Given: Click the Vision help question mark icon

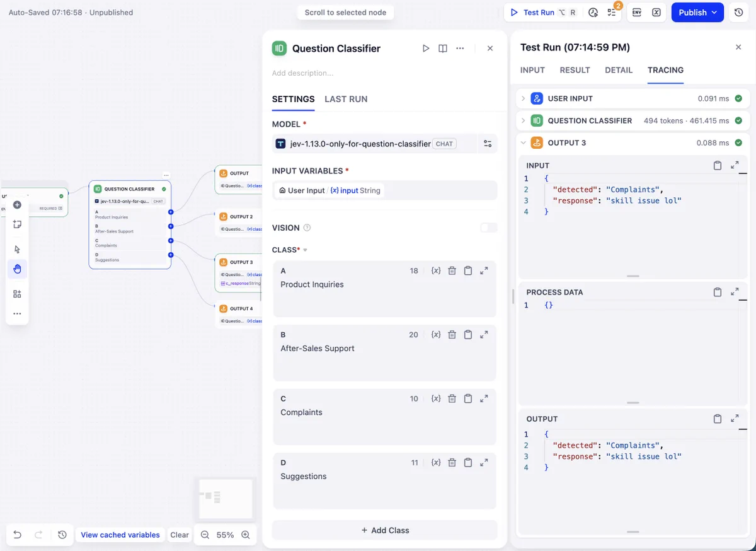Looking at the screenshot, I should click(307, 228).
